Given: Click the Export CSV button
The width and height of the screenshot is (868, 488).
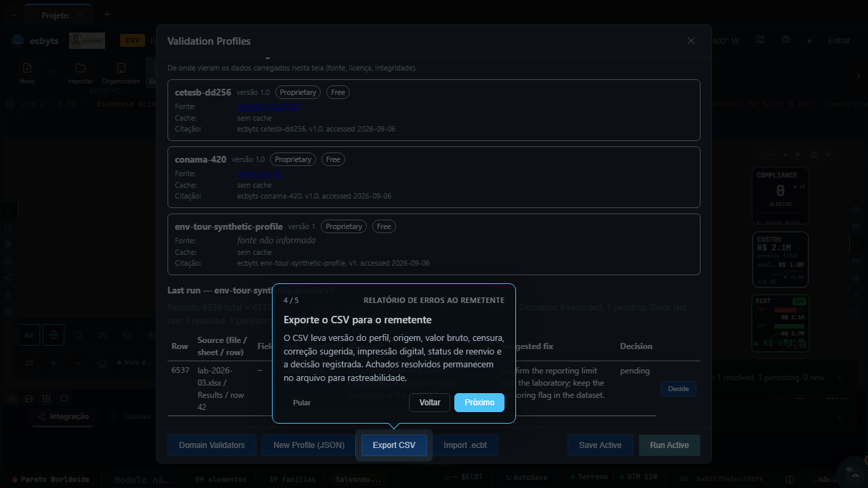Looking at the screenshot, I should pyautogui.click(x=394, y=445).
